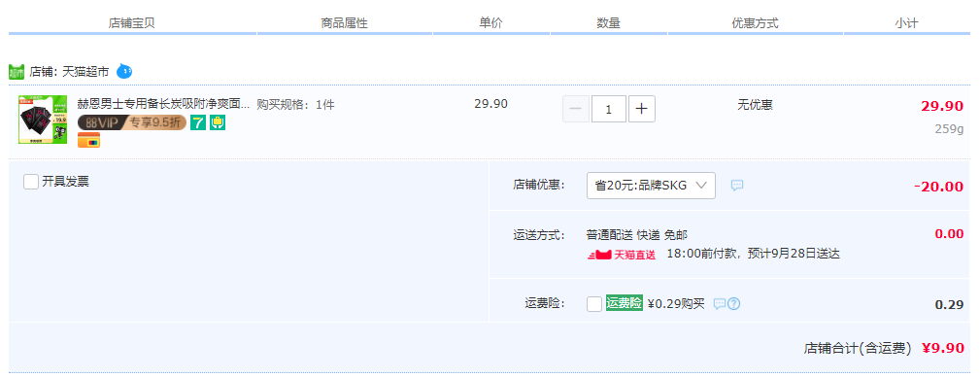Screen dimensions: 980x378
Task: Increase quantity with the plus button
Action: click(x=642, y=110)
